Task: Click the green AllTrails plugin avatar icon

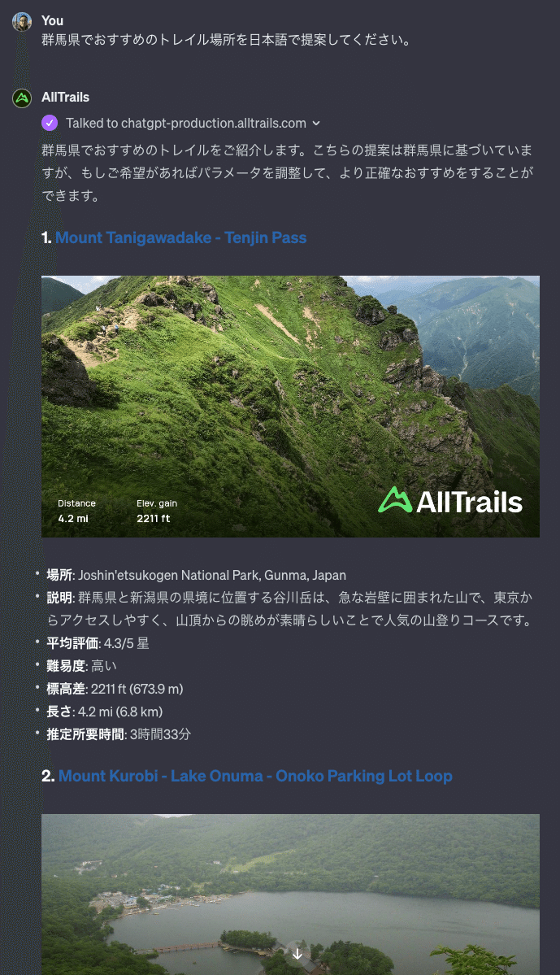Action: (23, 98)
